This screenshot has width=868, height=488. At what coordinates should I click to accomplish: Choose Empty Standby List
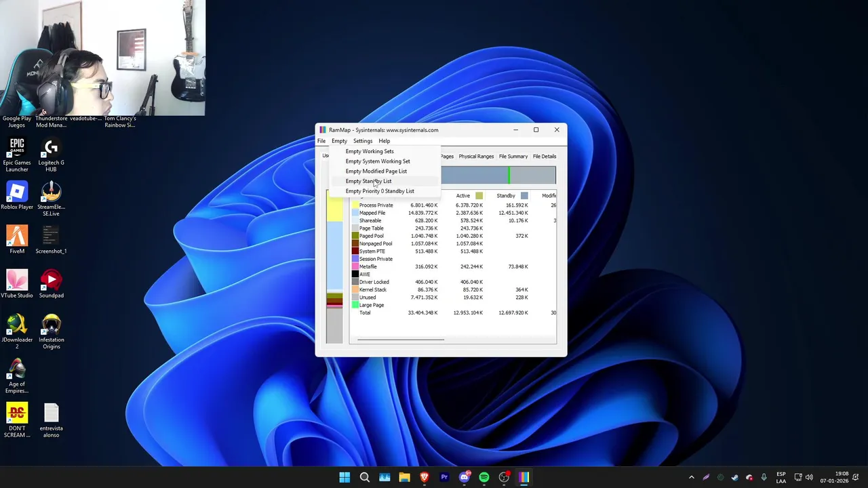tap(385, 181)
